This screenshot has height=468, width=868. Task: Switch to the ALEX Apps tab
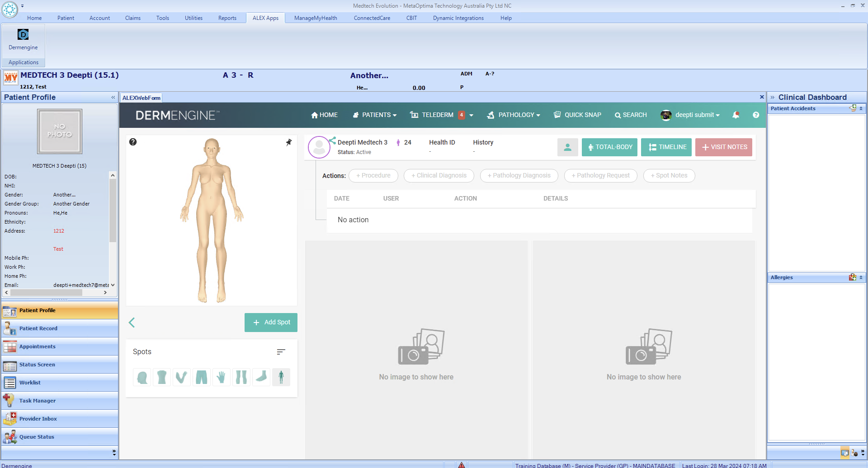[x=265, y=18]
